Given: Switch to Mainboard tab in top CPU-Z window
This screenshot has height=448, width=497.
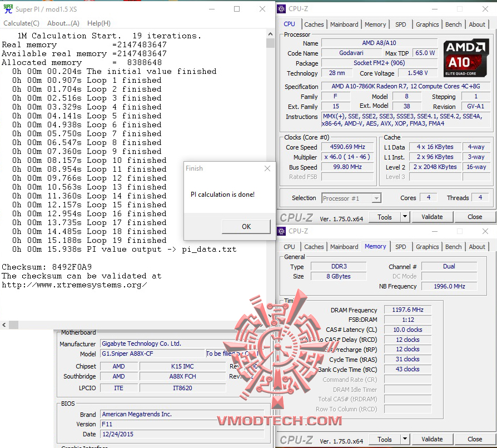Looking at the screenshot, I should pyautogui.click(x=344, y=24).
